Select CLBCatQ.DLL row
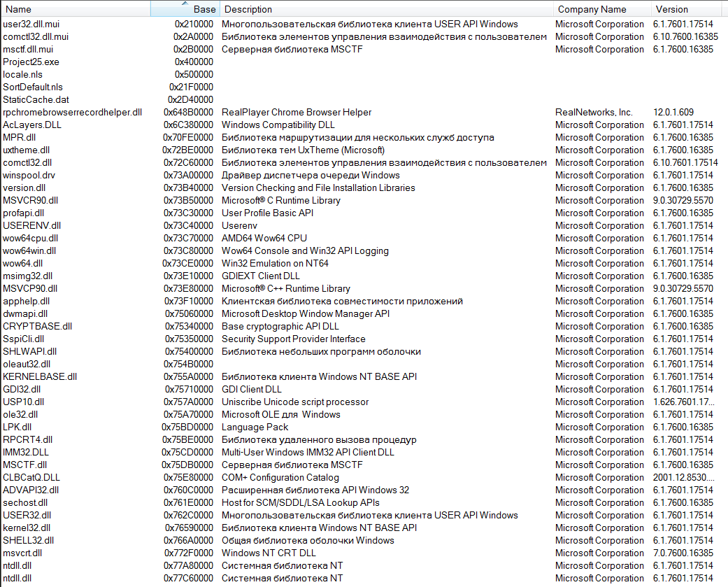Viewport: 728px width, 587px height. tap(364, 477)
